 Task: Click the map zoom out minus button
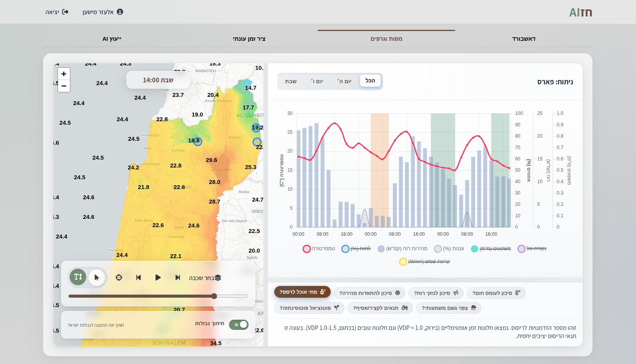click(x=64, y=86)
